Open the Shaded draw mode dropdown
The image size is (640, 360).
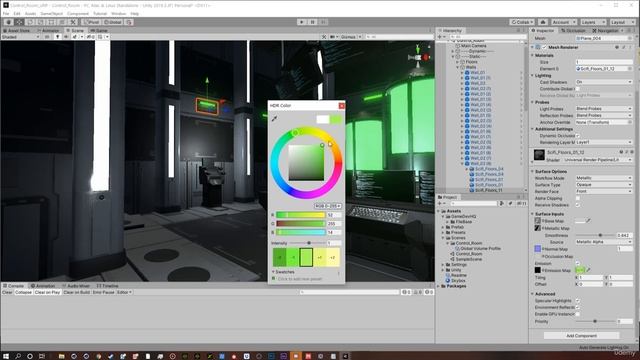pos(20,37)
